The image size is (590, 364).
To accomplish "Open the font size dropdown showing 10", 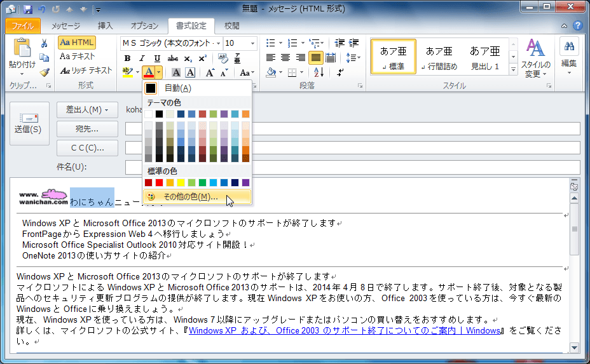I will pos(252,43).
